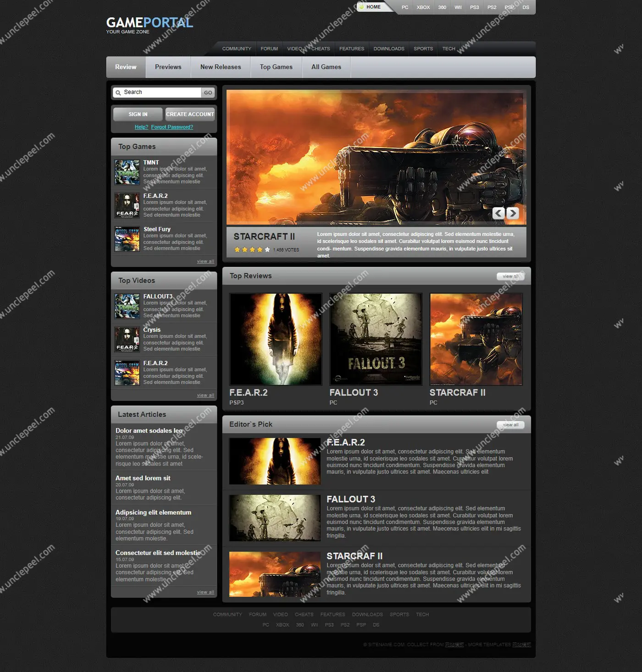Open the SPORTS menu item in header
Viewport: 642px width, 672px height.
(423, 49)
